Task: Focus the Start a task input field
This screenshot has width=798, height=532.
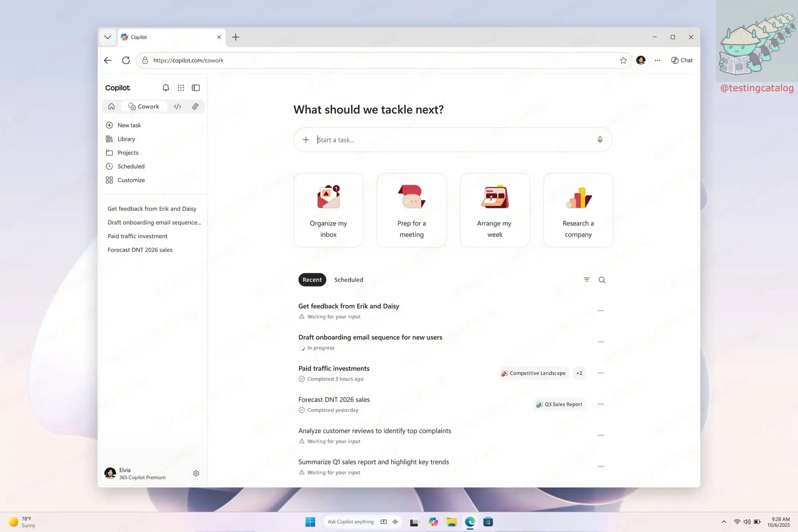Action: 453,140
